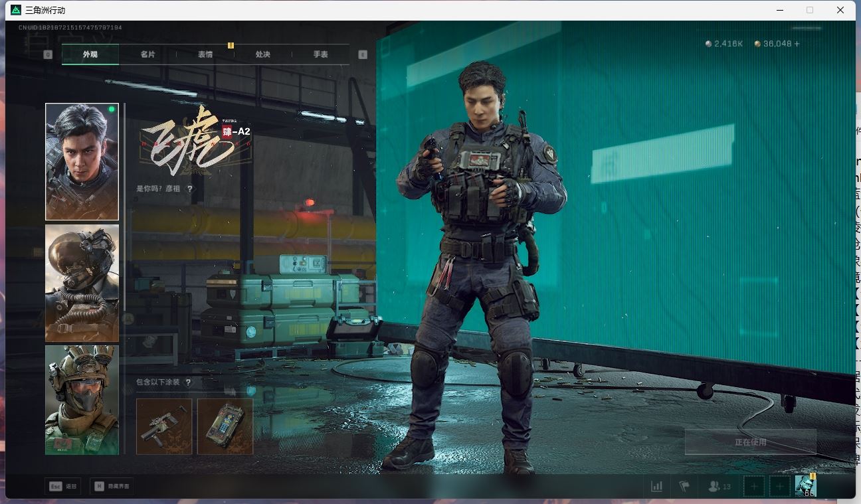Click the second empty squad slot plus
The image size is (861, 504).
click(779, 487)
